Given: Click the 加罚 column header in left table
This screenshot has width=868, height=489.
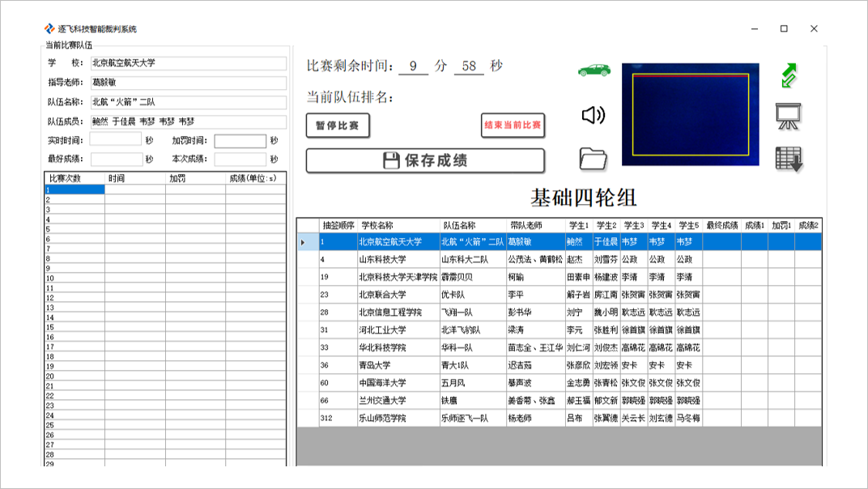Looking at the screenshot, I should tap(195, 178).
